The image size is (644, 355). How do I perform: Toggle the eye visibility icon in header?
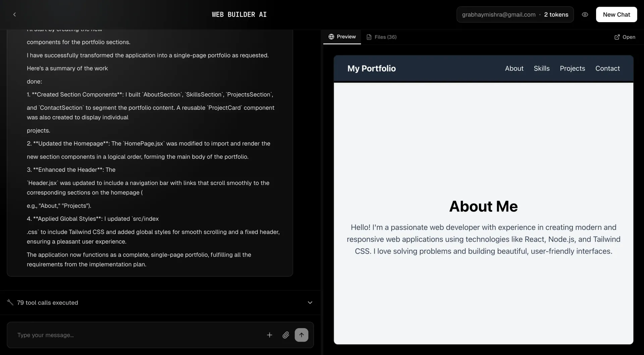pos(585,14)
